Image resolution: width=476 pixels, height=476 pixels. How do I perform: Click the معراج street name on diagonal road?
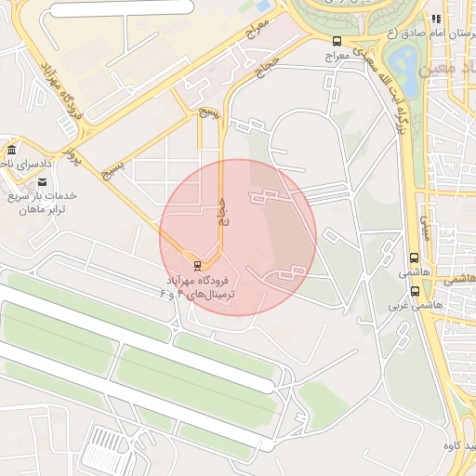point(258,29)
